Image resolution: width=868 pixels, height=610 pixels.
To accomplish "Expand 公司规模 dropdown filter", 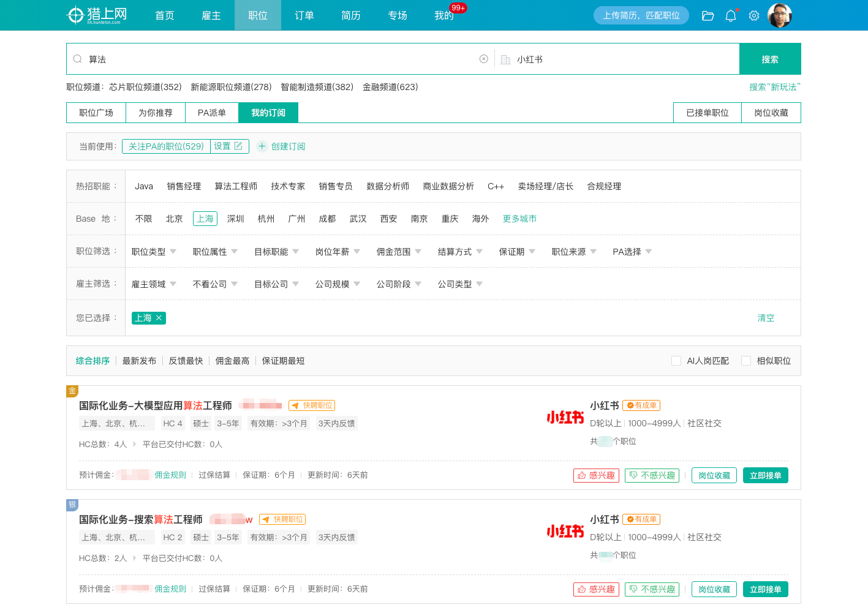I will pyautogui.click(x=338, y=284).
